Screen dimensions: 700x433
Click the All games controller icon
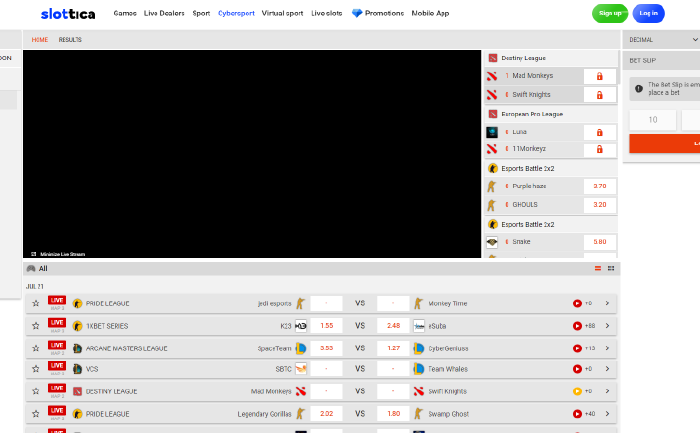(x=31, y=268)
